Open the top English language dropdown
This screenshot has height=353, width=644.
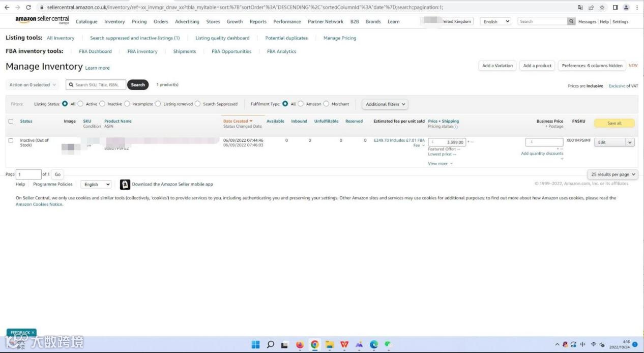[496, 21]
